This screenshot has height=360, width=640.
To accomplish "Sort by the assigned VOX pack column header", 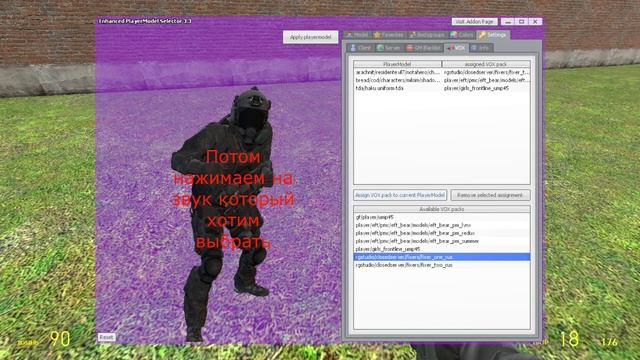I will click(x=486, y=64).
